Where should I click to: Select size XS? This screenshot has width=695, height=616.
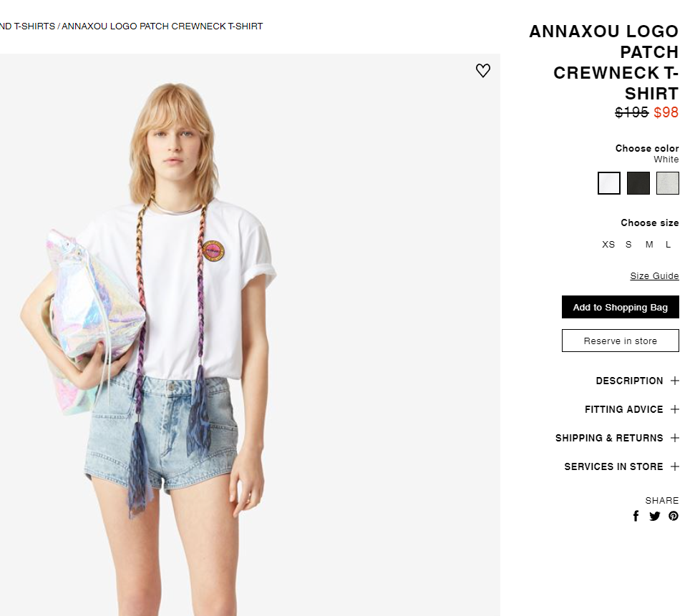click(x=608, y=244)
